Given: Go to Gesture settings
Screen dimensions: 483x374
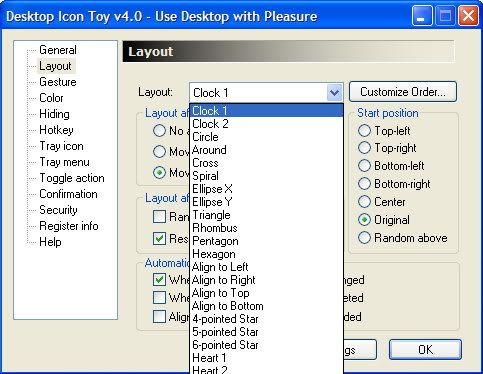Looking at the screenshot, I should [58, 82].
